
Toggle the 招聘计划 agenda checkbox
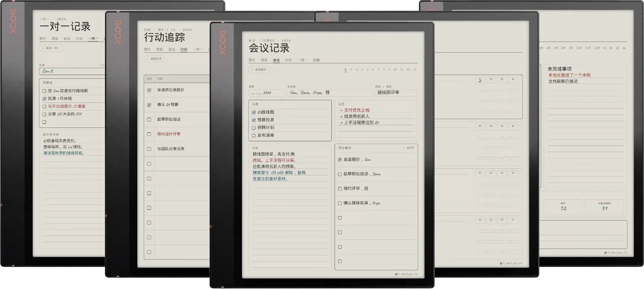[x=254, y=127]
